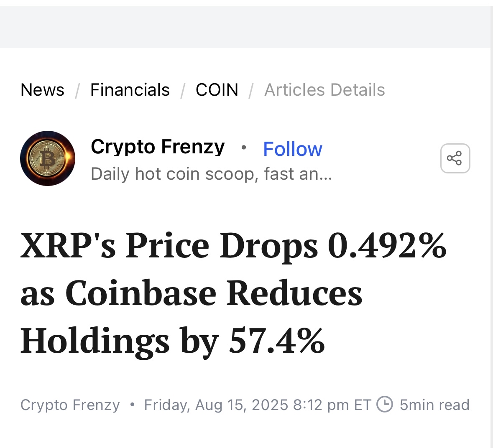The height and width of the screenshot is (448, 493).
Task: Click the word 'Coinbase' in the headline
Action: [141, 293]
